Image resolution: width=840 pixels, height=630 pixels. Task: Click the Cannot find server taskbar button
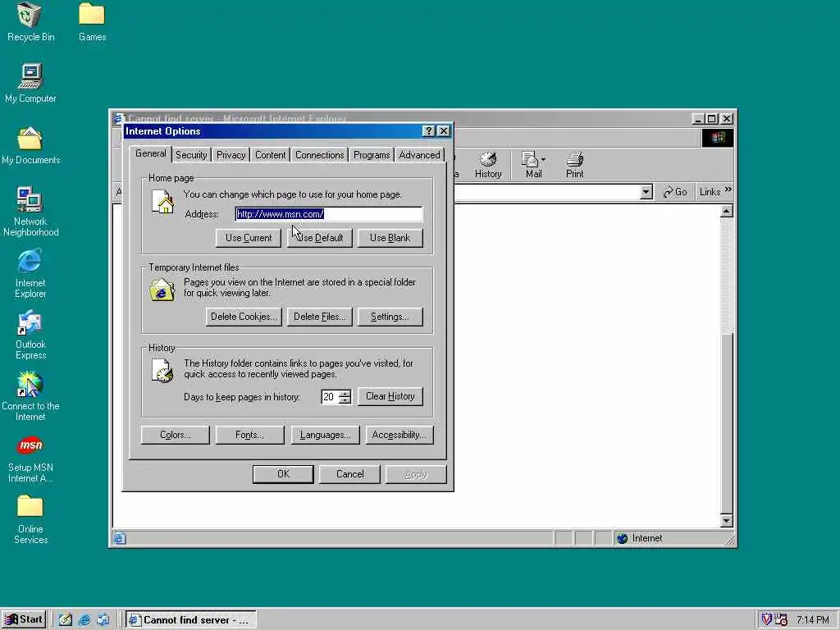(191, 620)
